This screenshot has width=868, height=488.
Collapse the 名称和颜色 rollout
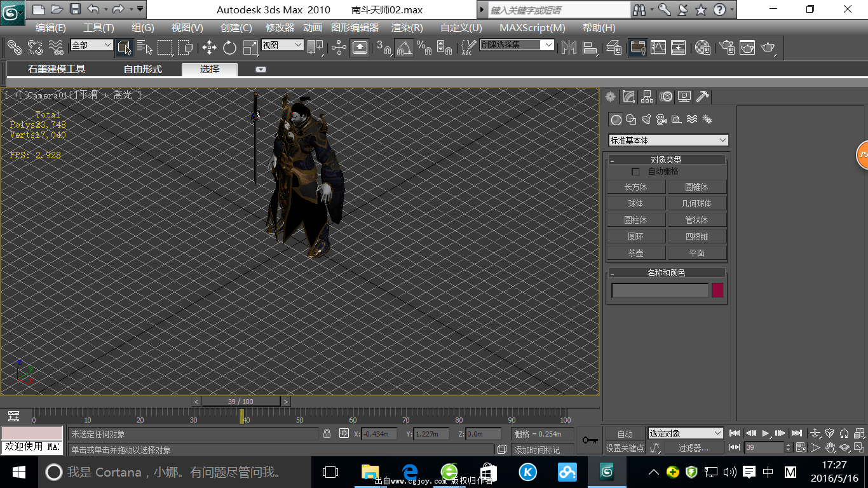(666, 273)
